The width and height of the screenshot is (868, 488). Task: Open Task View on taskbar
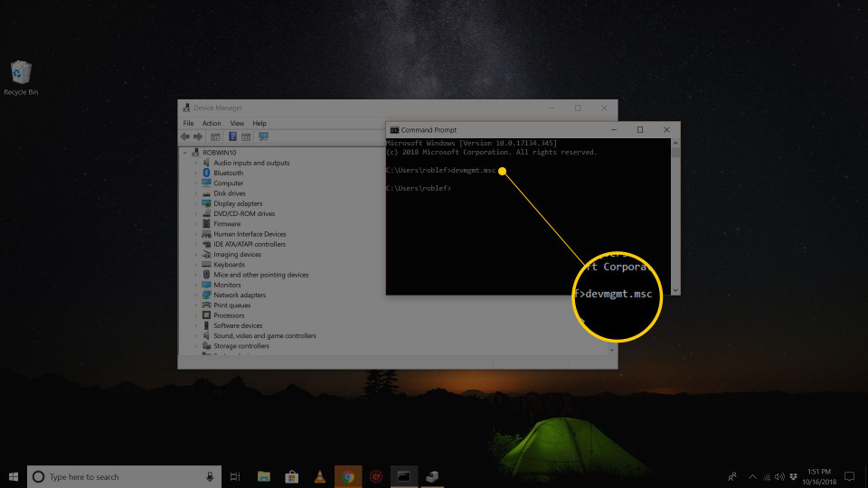(x=235, y=477)
